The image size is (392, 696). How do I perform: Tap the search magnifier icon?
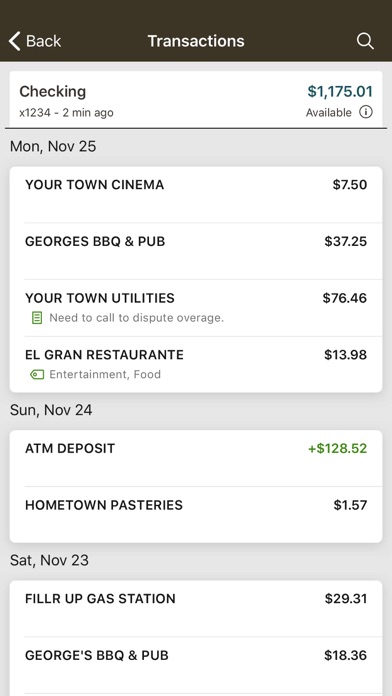pos(365,41)
